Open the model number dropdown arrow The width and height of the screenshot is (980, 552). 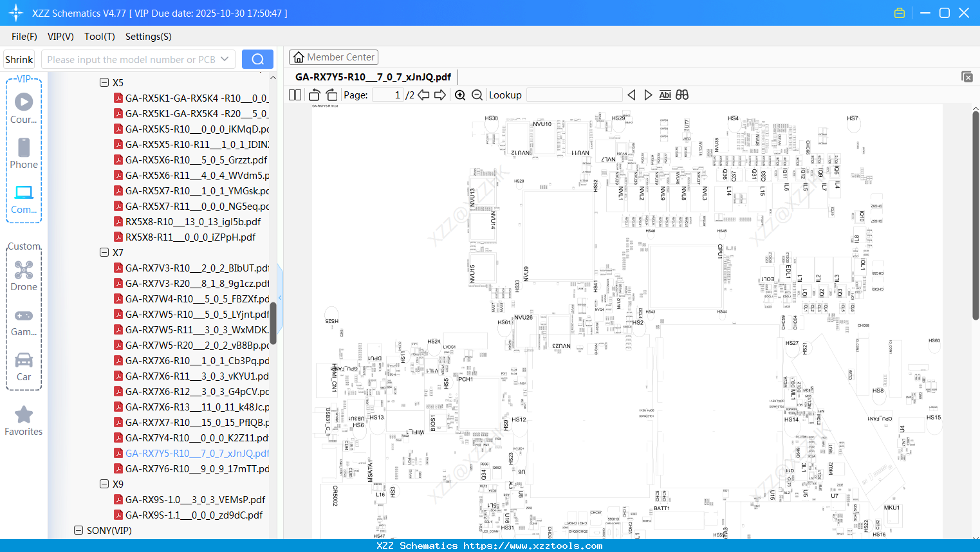[x=225, y=59]
